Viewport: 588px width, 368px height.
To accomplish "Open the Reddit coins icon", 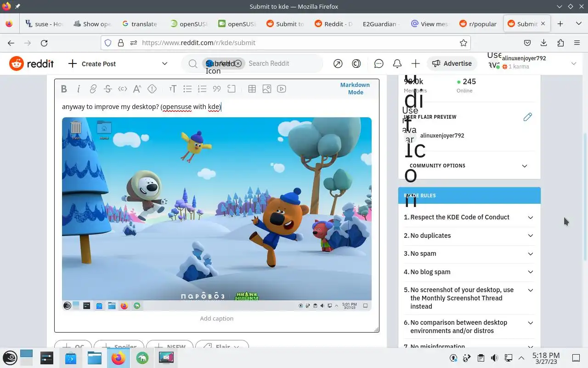I will click(x=356, y=63).
